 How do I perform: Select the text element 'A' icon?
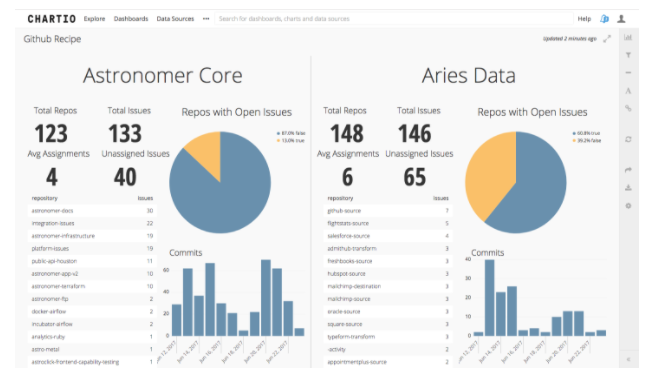628,91
